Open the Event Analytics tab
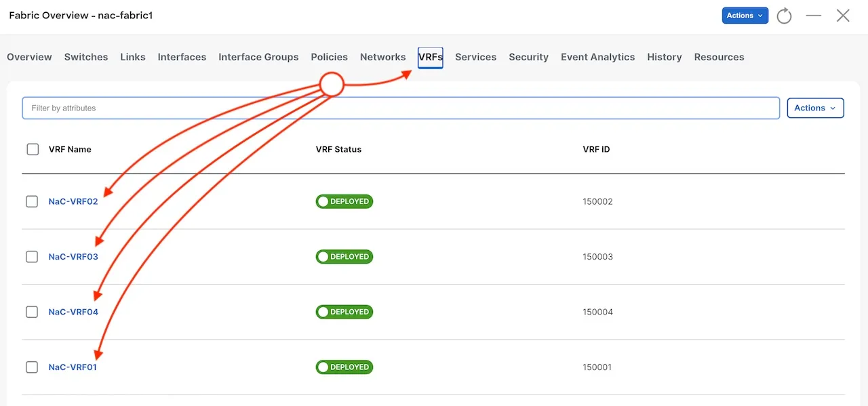The image size is (868, 406). point(597,57)
